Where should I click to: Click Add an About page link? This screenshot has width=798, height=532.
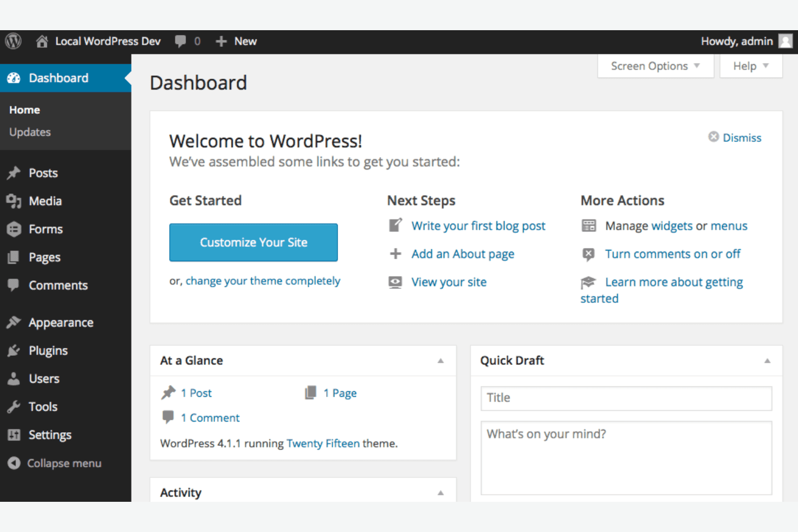coord(463,254)
